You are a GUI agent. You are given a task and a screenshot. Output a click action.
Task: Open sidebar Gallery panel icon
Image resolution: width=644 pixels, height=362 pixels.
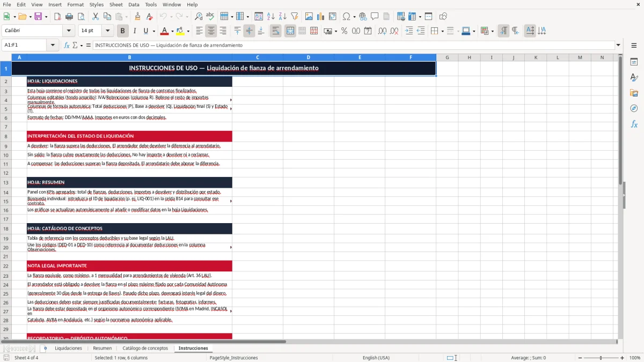pos(634,93)
